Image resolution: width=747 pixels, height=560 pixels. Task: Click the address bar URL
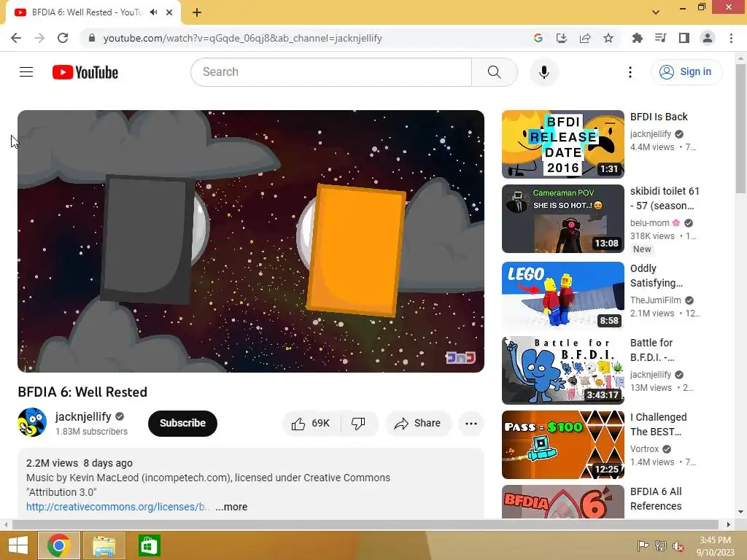242,38
